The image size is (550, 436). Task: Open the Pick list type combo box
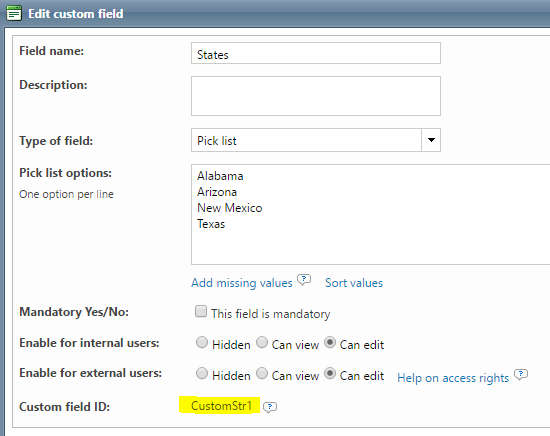[x=316, y=140]
